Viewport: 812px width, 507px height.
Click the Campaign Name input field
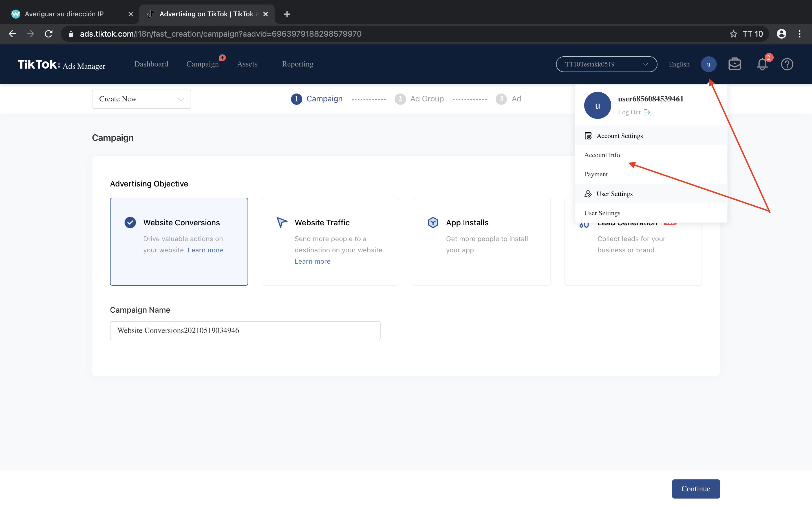pos(245,330)
